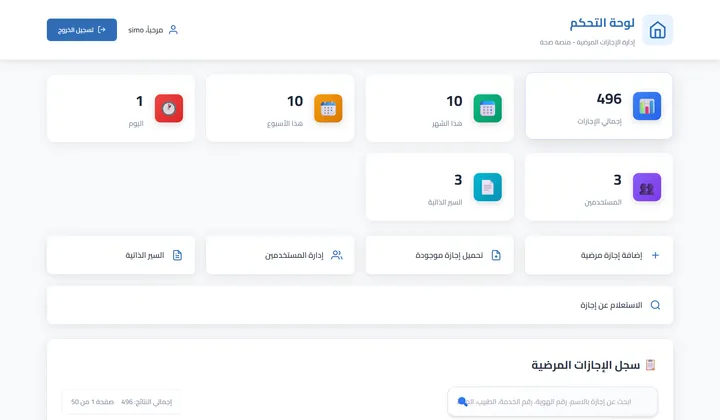Open the تحميل إجازة موجودة button
This screenshot has height=420, width=720.
(439, 255)
